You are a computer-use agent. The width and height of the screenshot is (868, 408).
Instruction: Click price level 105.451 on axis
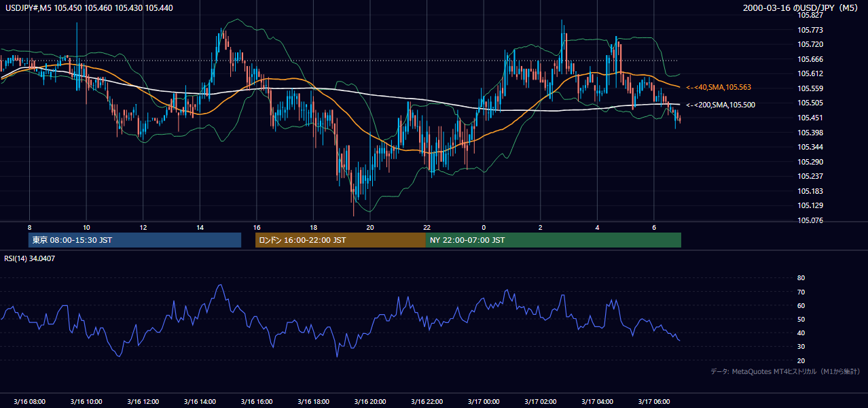812,118
